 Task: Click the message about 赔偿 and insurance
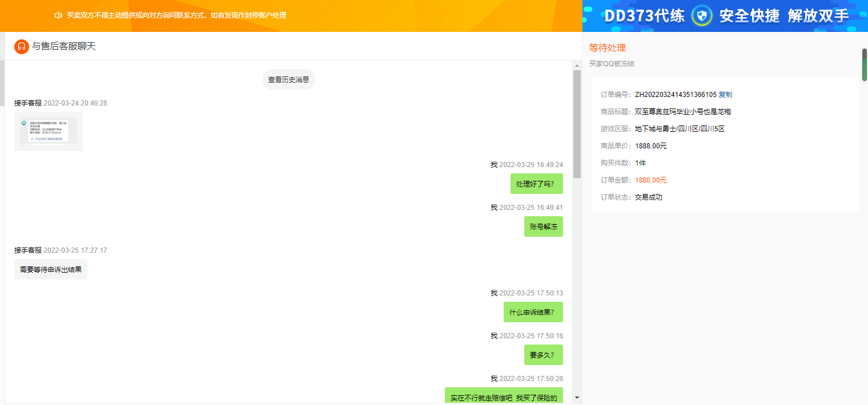(x=503, y=397)
